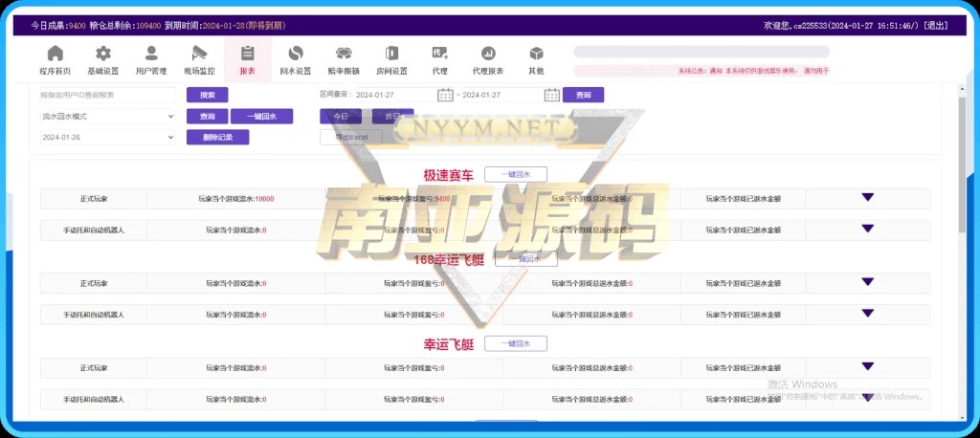
Task: Go to 用户管理 user icon
Action: 151,55
